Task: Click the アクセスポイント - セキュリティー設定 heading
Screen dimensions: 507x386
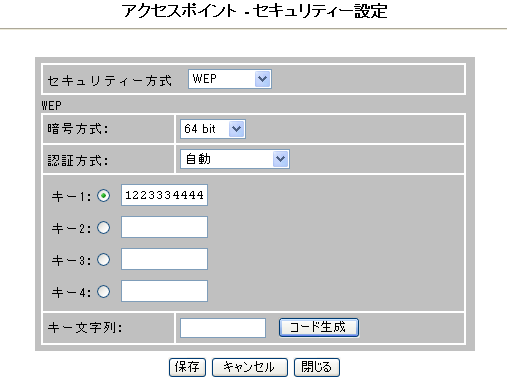Action: click(x=254, y=11)
